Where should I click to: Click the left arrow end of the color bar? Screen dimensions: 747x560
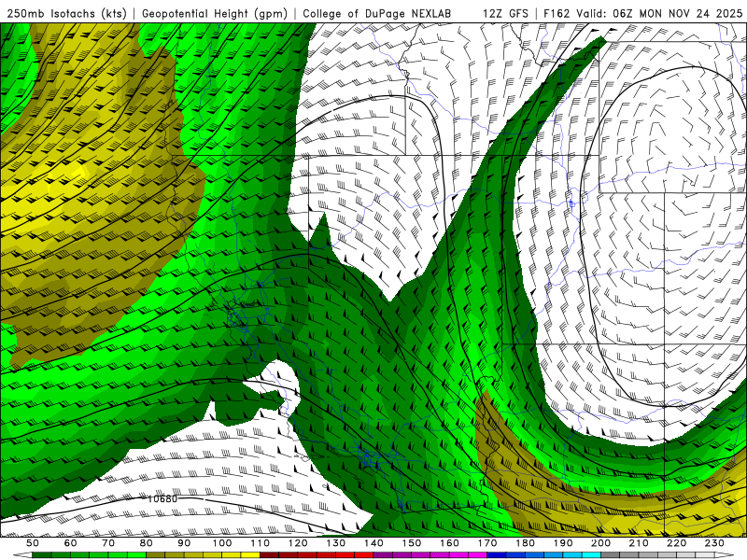coord(22,555)
